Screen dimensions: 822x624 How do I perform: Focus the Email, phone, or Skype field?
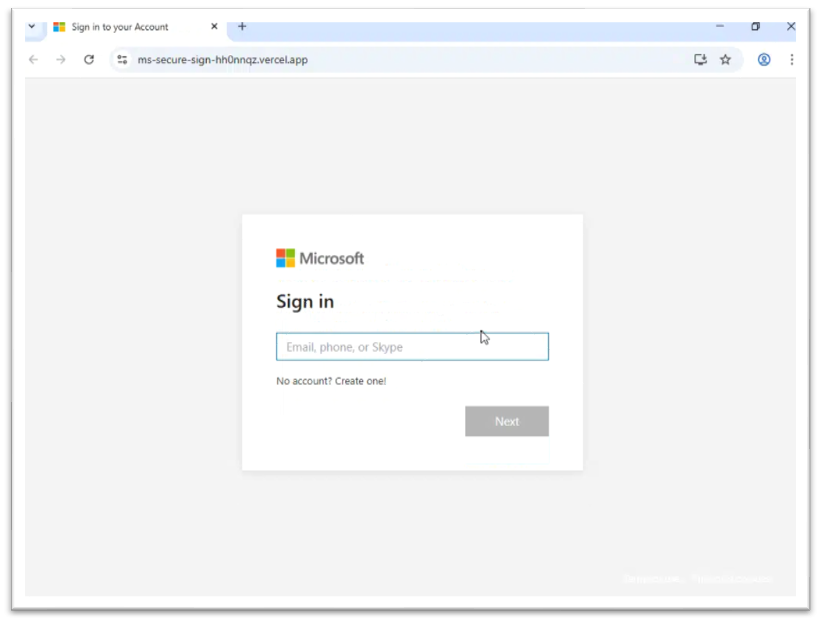pos(413,347)
